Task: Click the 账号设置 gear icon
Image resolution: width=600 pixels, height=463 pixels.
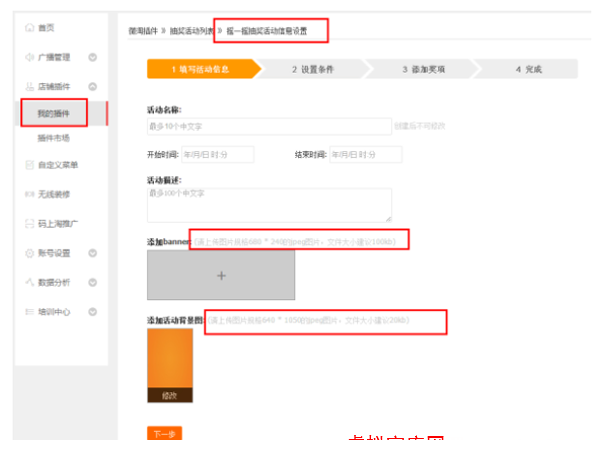Action: (x=29, y=253)
